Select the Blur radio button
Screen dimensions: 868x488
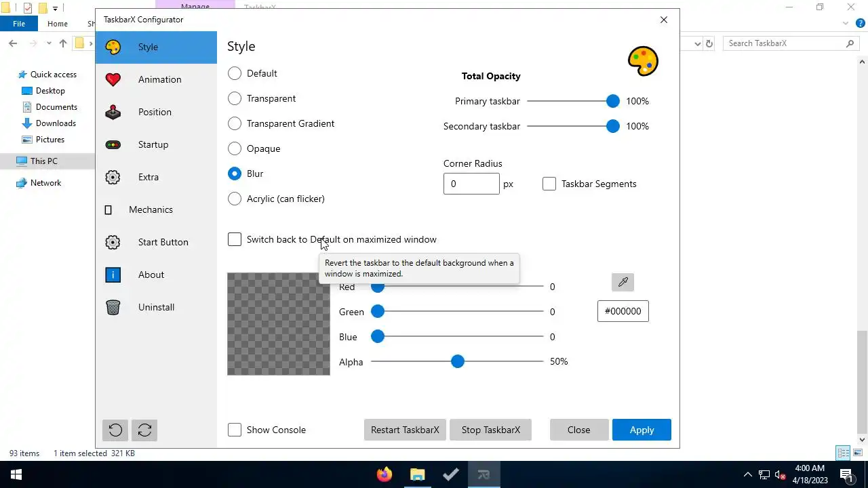pyautogui.click(x=235, y=174)
